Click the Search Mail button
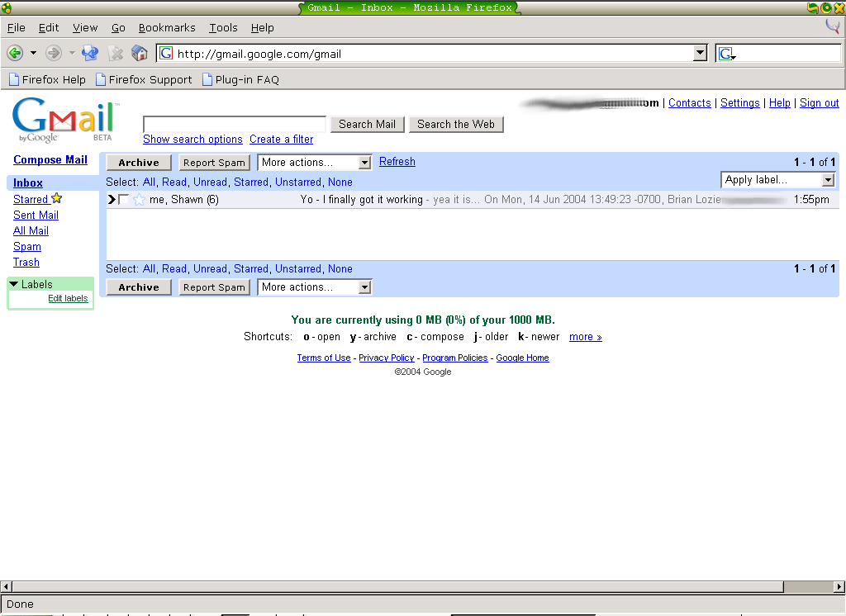This screenshot has height=616, width=846. click(367, 124)
